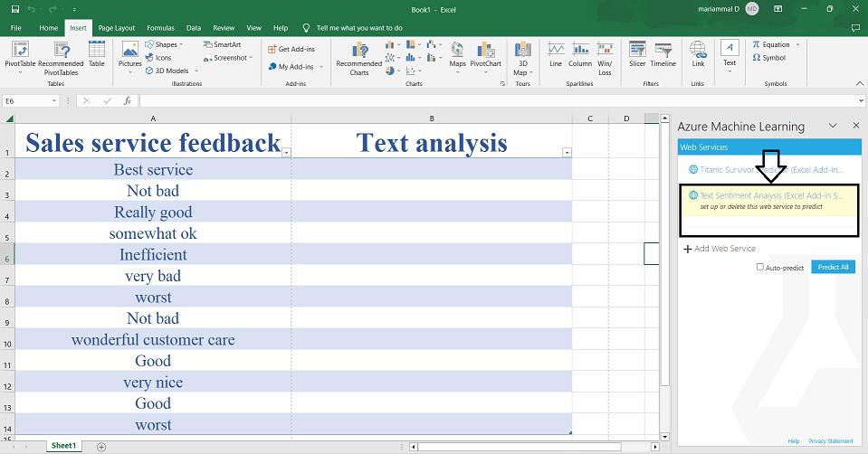Open the Help link in Azure pane
Screen dimensions: 868x454
(794, 441)
